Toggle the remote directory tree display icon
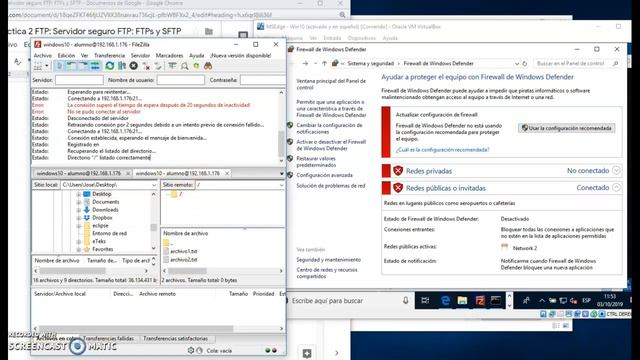 [83, 66]
